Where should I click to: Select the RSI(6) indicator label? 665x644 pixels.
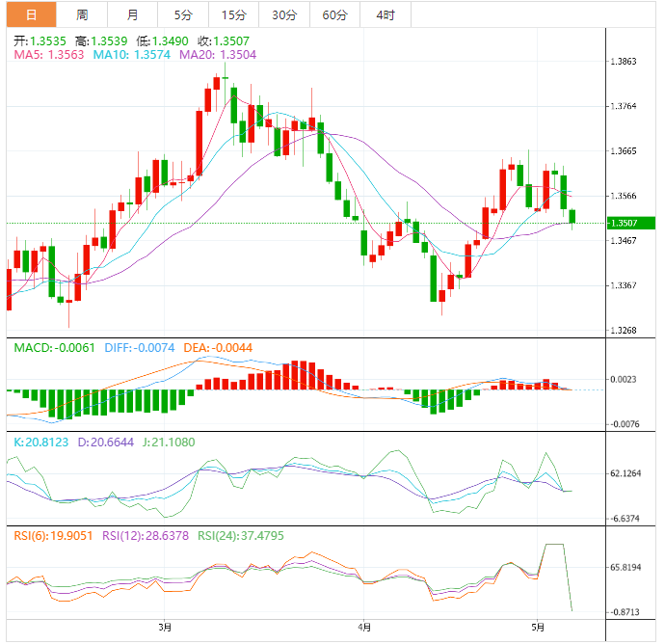pyautogui.click(x=53, y=535)
